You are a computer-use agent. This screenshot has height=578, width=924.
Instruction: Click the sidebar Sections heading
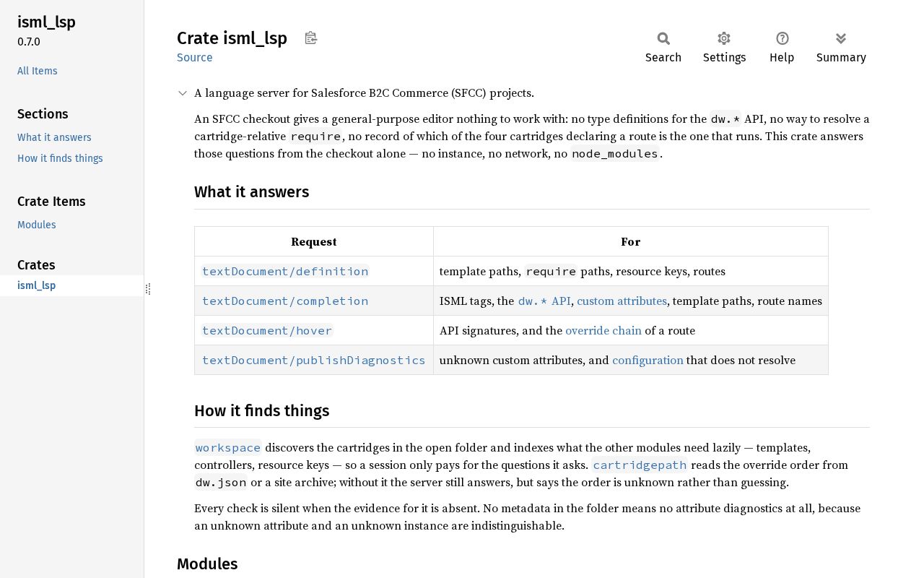click(43, 114)
